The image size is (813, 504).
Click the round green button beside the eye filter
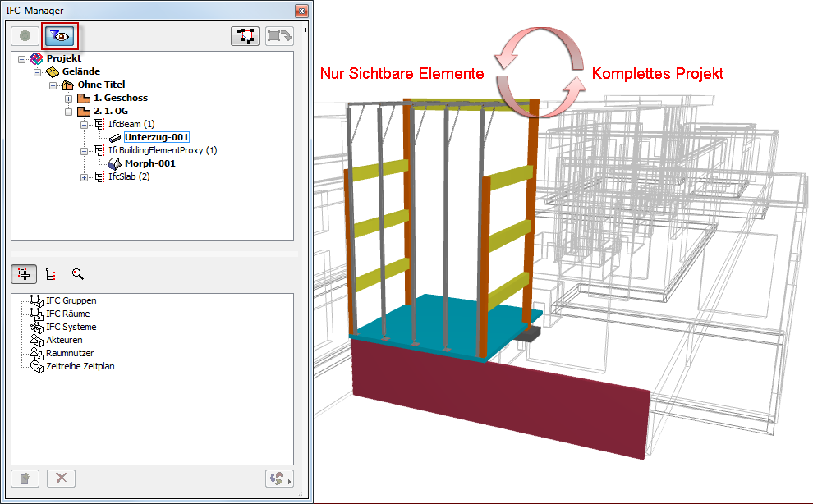point(25,36)
